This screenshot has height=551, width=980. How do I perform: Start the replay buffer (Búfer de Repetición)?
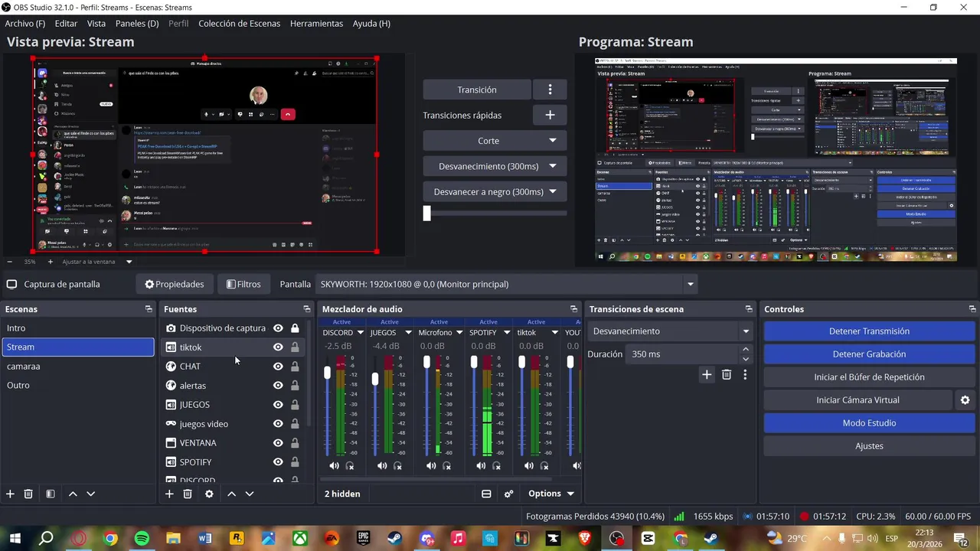(869, 377)
